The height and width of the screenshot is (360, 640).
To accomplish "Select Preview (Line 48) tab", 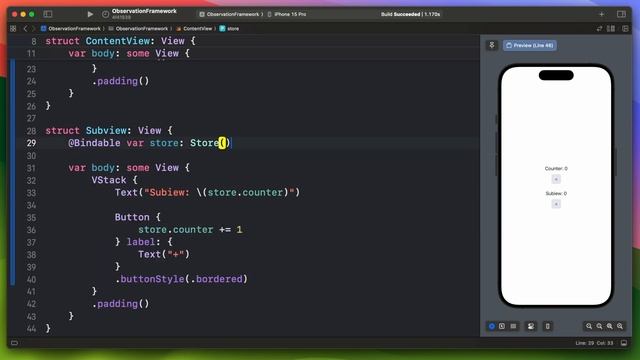I will pyautogui.click(x=529, y=45).
